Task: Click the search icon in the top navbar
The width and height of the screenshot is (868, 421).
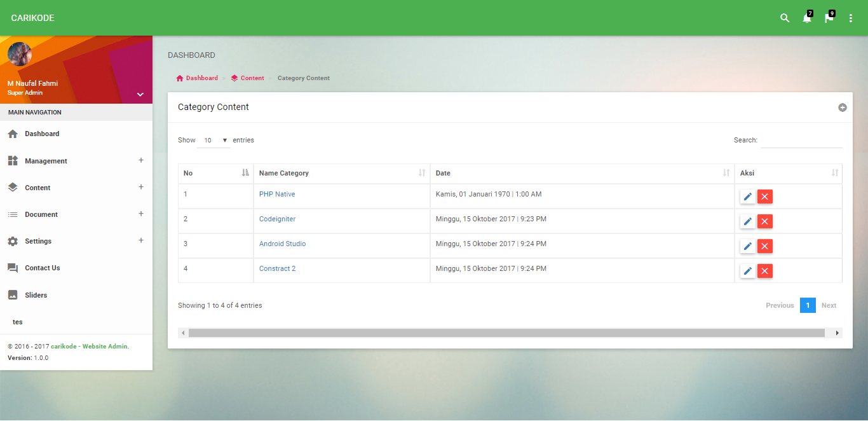Action: tap(784, 18)
